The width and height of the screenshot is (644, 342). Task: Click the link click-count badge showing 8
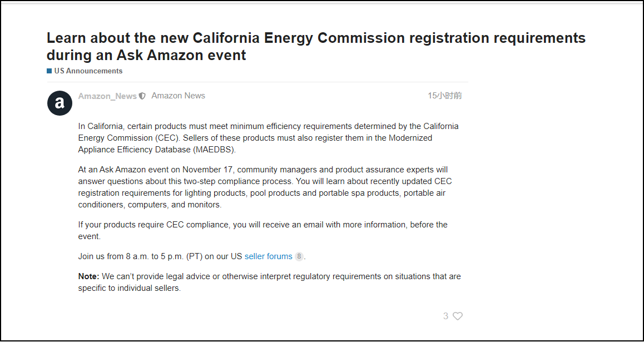[x=299, y=256]
